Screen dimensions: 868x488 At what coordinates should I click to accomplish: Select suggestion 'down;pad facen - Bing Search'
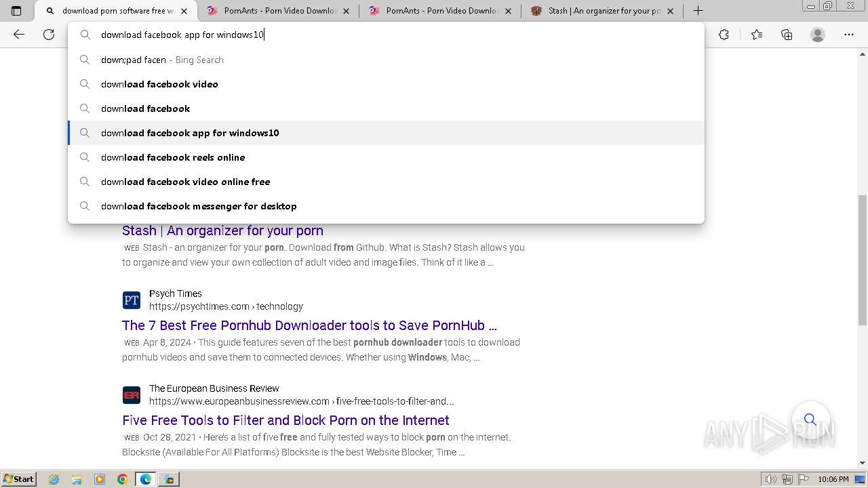(387, 60)
